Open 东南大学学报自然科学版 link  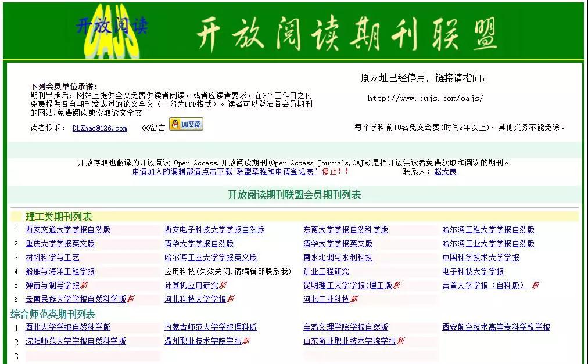346,229
